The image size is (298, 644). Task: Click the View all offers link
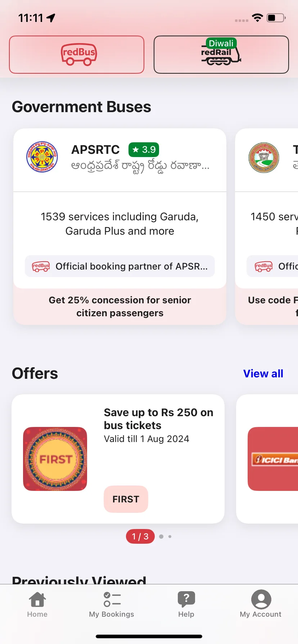tap(263, 374)
